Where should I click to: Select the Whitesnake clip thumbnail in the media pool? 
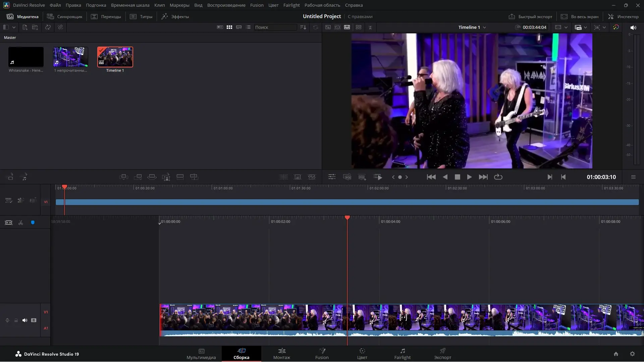(25, 57)
